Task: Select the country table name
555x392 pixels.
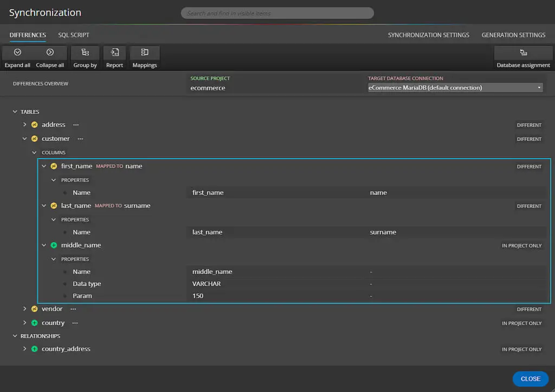Action: point(53,323)
